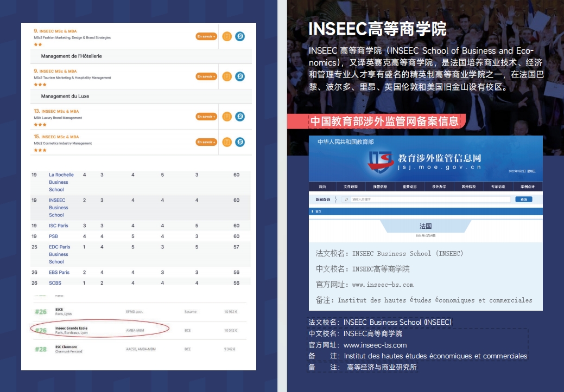Open the PSB school link
Image resolution: width=564 pixels, height=392 pixels.
pos(53,236)
